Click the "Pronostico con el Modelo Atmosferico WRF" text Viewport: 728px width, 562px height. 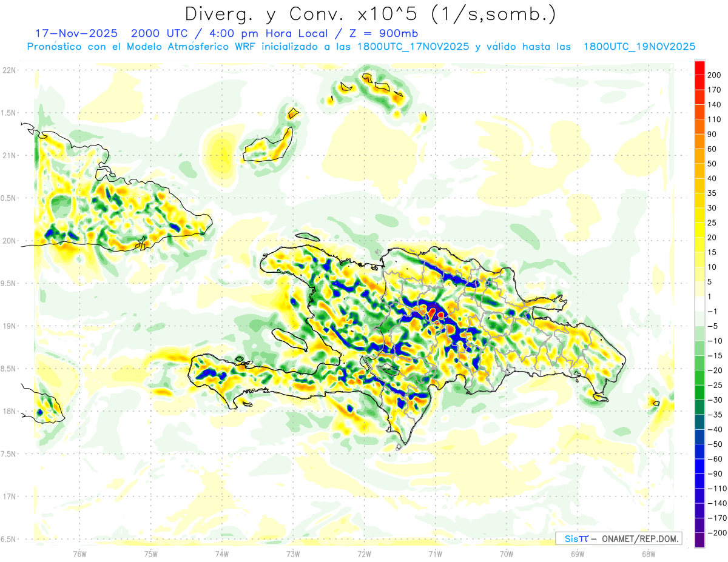coord(143,47)
